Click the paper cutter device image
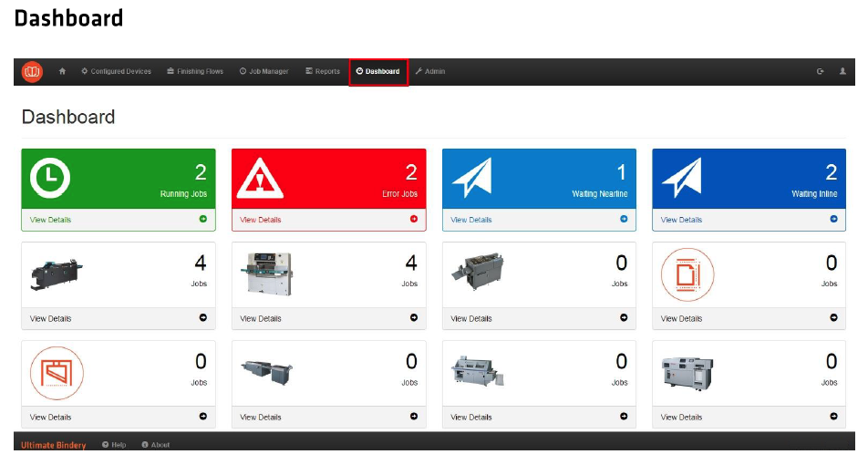Image resolution: width=868 pixels, height=475 pixels. click(267, 274)
